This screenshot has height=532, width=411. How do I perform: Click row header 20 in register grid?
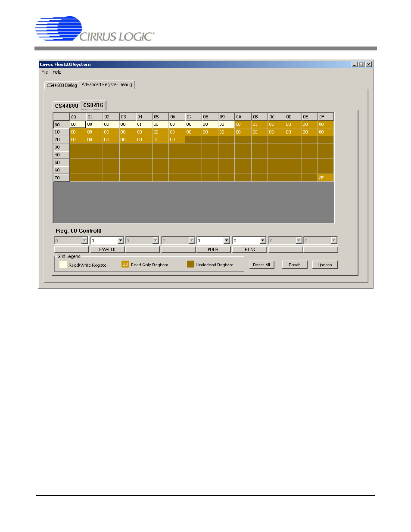coord(62,140)
